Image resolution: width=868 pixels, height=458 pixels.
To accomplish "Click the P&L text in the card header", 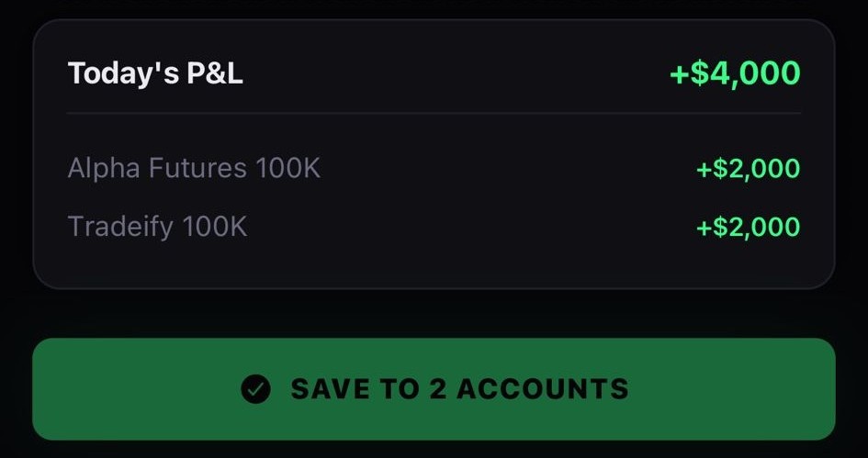I will (x=216, y=73).
